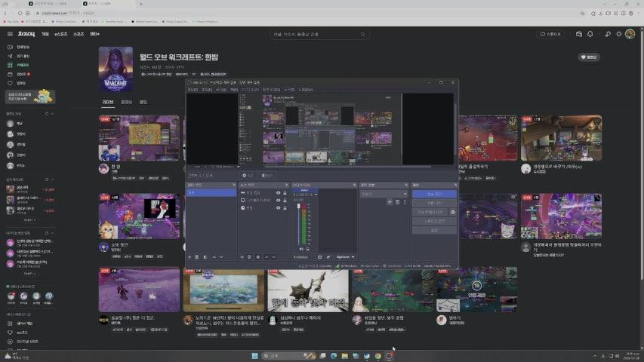Add a new scene in OBS Scenes panel
This screenshot has width=644, height=362.
coord(190,257)
